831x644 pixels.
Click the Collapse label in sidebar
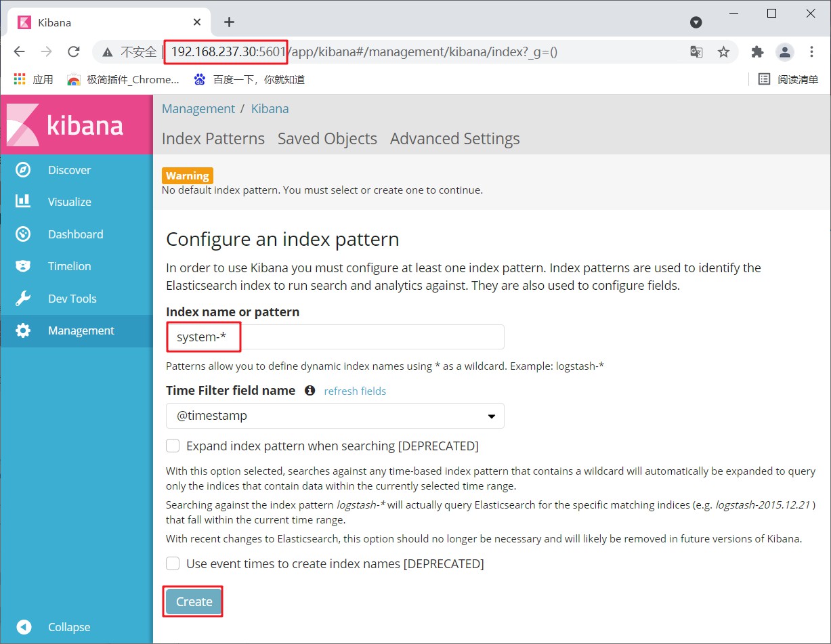(x=69, y=627)
